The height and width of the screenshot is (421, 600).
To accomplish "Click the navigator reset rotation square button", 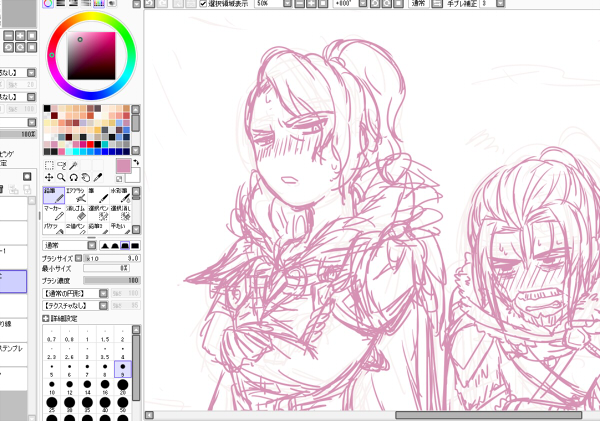I will tap(32, 47).
